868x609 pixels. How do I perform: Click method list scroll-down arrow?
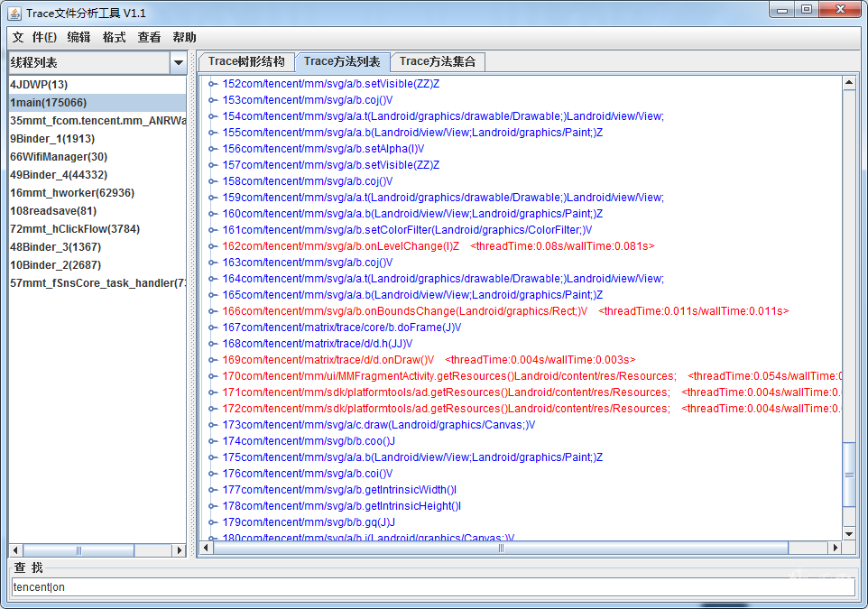849,534
